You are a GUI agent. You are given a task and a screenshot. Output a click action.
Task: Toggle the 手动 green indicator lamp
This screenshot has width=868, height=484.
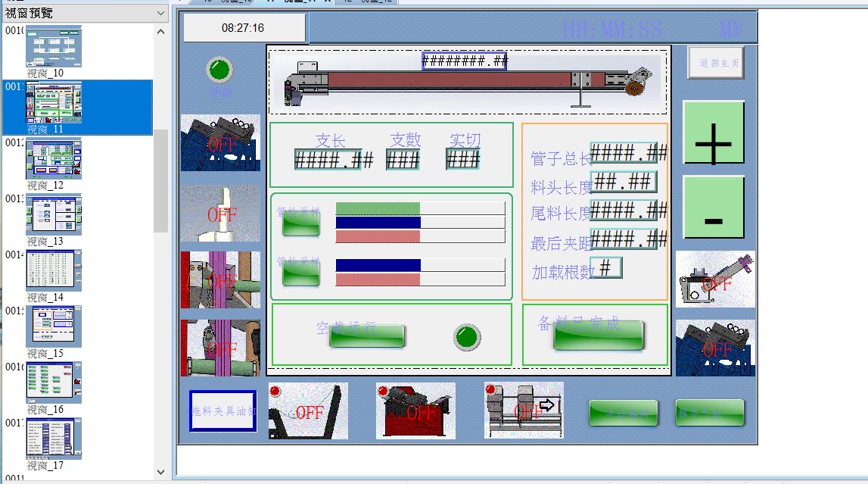coord(219,70)
